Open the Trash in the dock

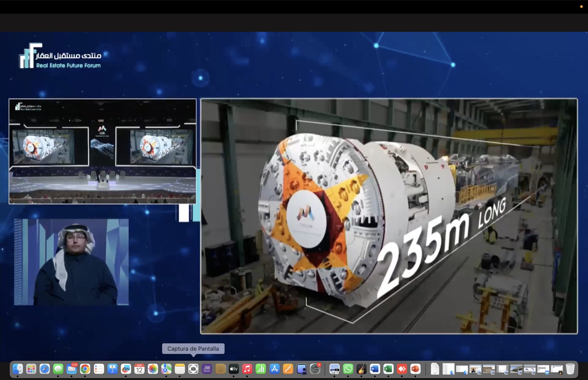(570, 369)
